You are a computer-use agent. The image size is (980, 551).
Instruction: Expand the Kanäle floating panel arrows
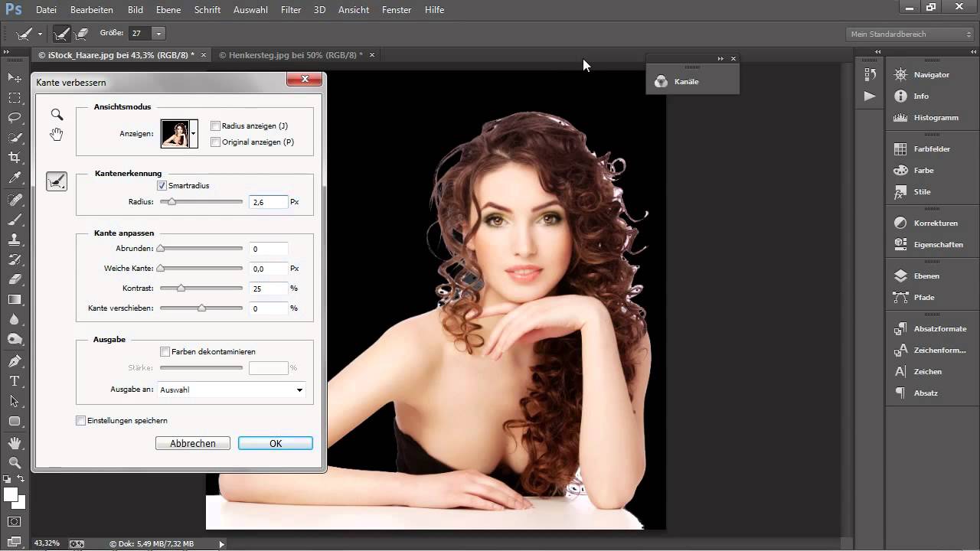point(720,59)
